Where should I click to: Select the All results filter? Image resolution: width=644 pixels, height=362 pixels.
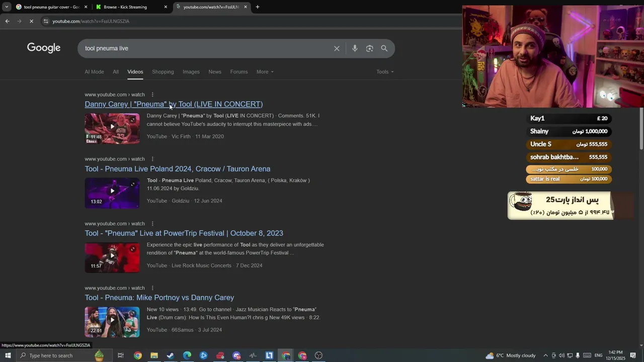[116, 72]
